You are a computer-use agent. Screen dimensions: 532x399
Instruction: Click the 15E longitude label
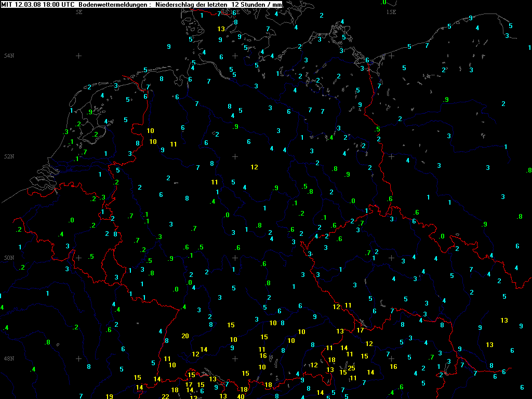391,11
